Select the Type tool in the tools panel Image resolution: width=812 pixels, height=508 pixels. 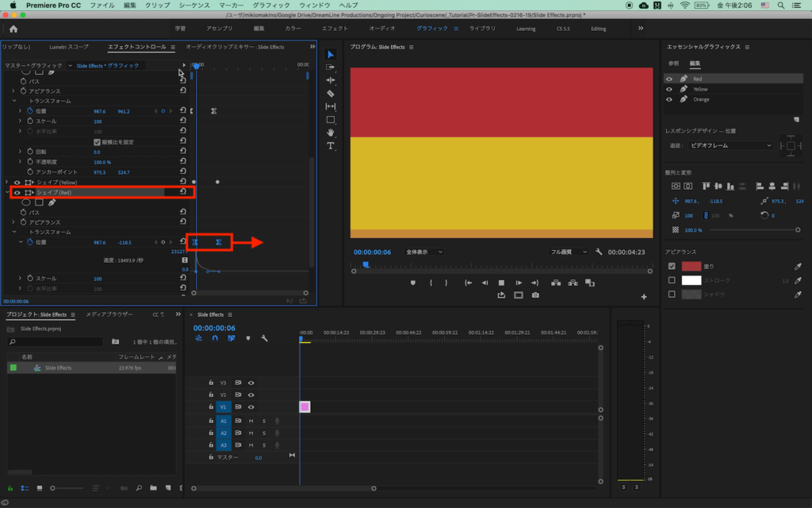[331, 146]
